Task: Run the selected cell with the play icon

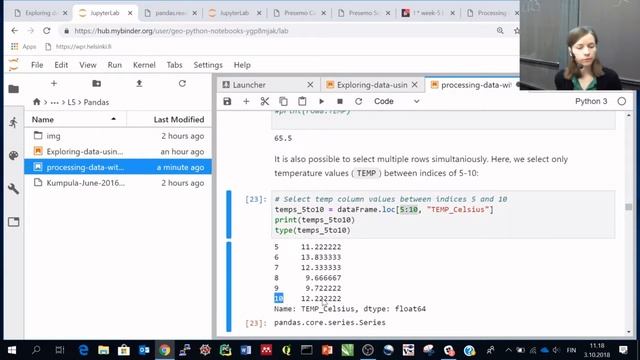Action: [321, 101]
